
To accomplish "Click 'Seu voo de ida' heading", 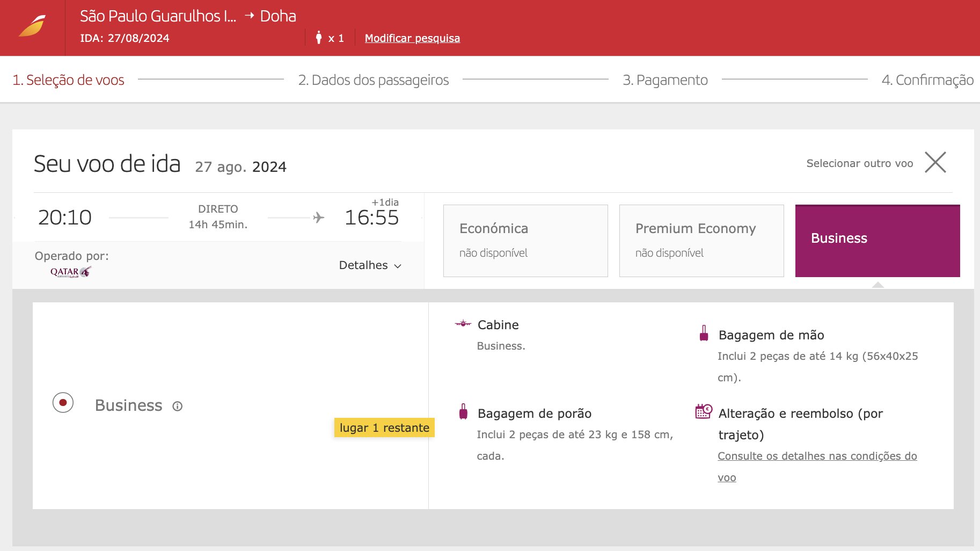I will [107, 164].
